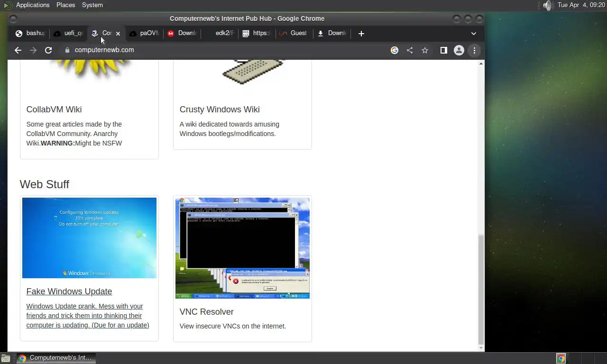Screen dimensions: 607x364
Task: Open the Applications menu
Action: click(33, 5)
